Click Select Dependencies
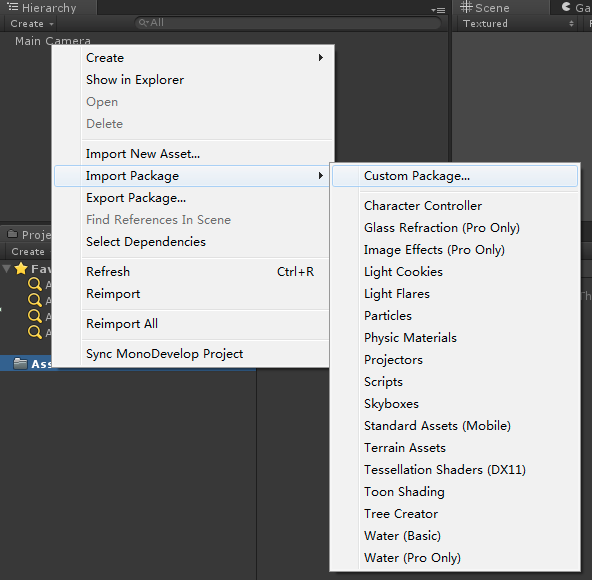This screenshot has width=595, height=580. [x=192, y=242]
